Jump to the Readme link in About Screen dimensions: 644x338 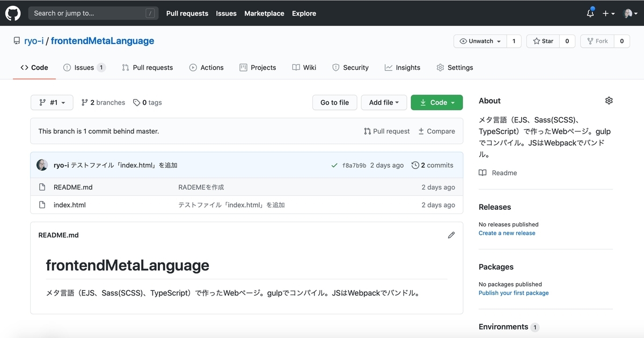coord(498,173)
